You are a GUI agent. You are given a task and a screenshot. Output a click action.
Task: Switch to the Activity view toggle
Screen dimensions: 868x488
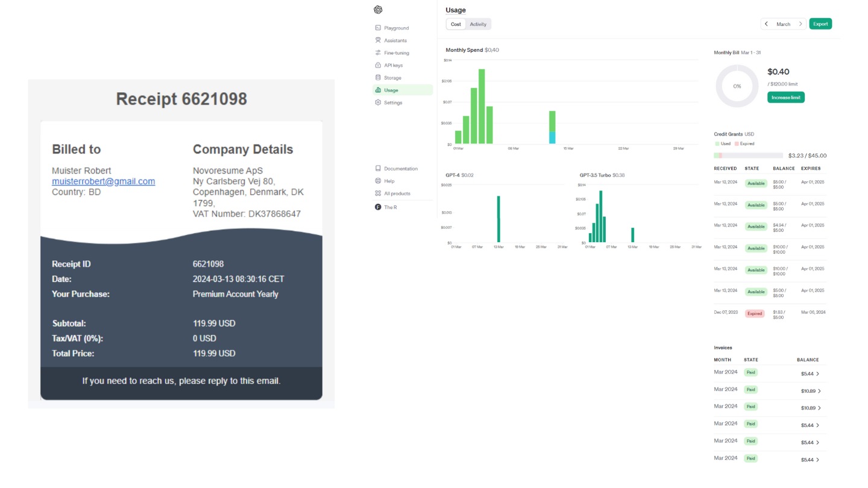(478, 24)
